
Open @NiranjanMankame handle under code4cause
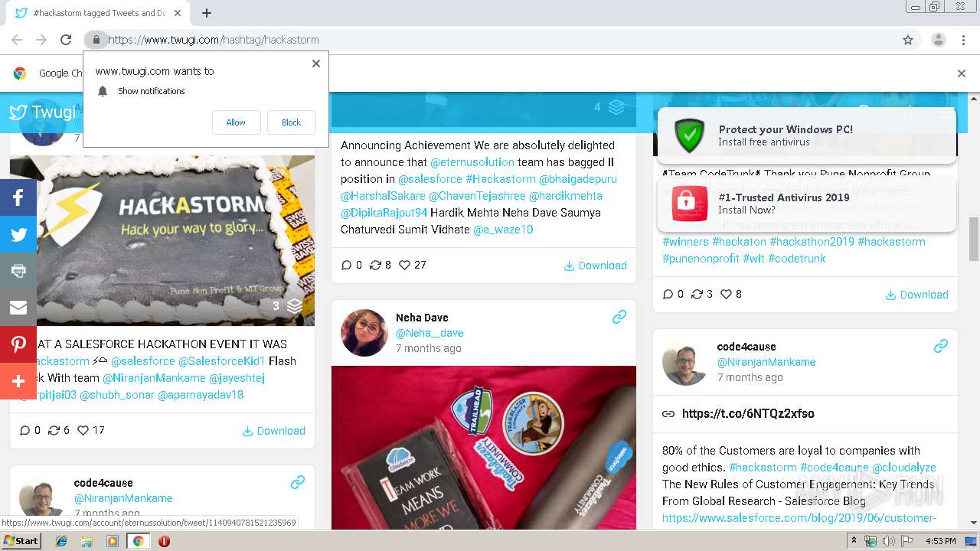coord(766,362)
